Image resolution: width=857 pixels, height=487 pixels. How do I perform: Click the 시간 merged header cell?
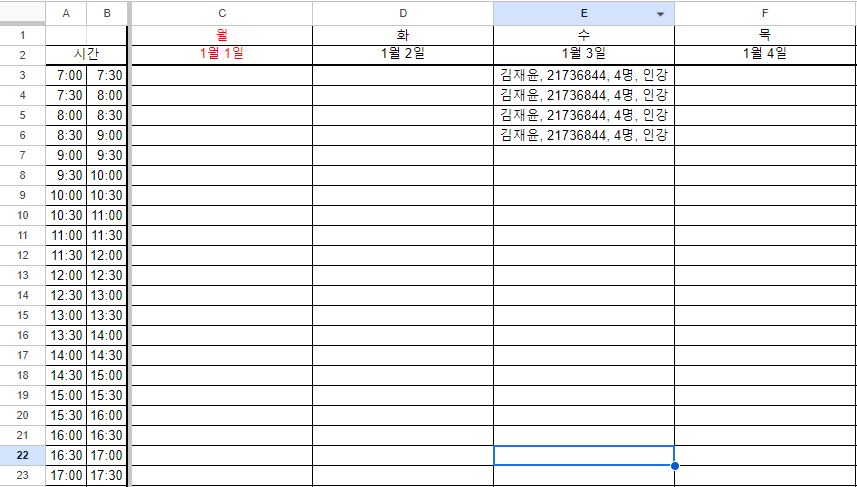tap(86, 54)
